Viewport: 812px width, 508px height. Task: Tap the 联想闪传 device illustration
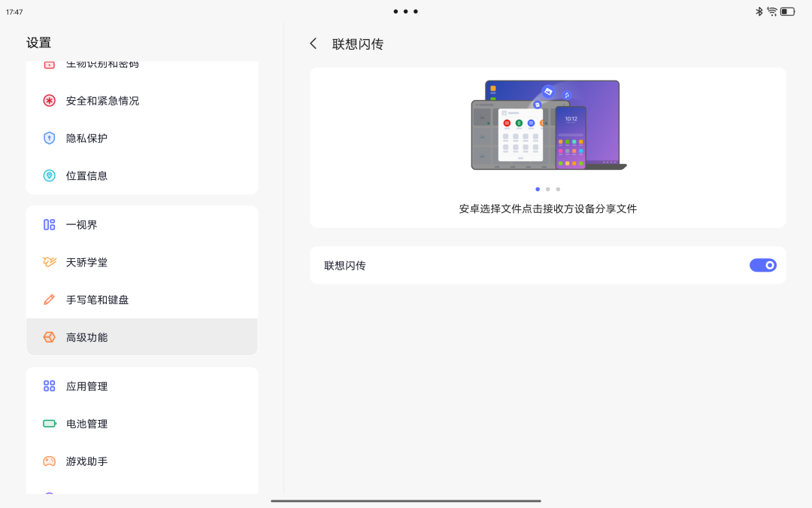coord(548,125)
